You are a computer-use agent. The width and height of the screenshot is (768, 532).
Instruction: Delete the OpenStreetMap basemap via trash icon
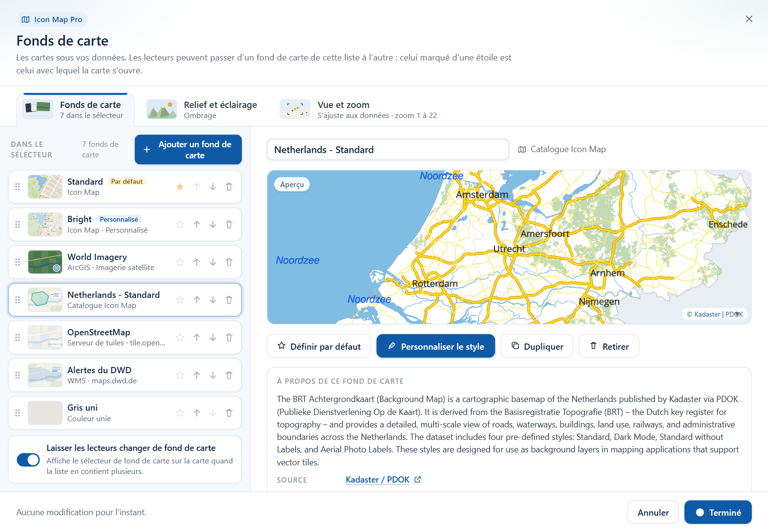tap(229, 338)
